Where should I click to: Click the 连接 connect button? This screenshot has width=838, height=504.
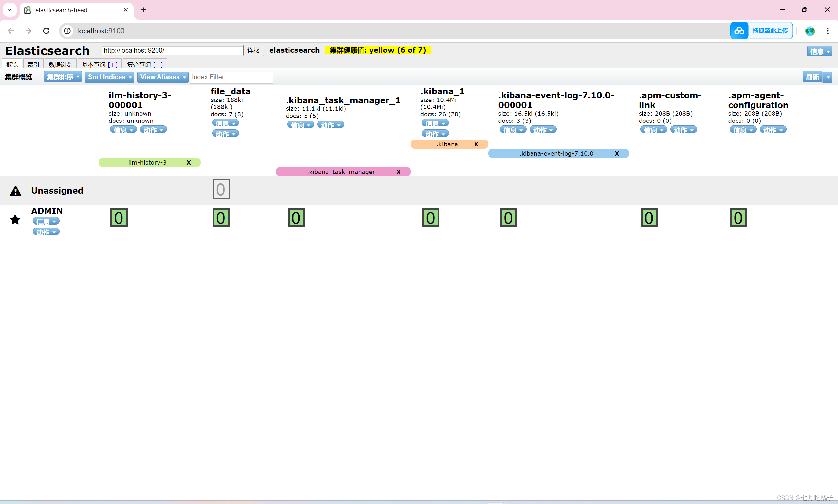[x=254, y=51]
